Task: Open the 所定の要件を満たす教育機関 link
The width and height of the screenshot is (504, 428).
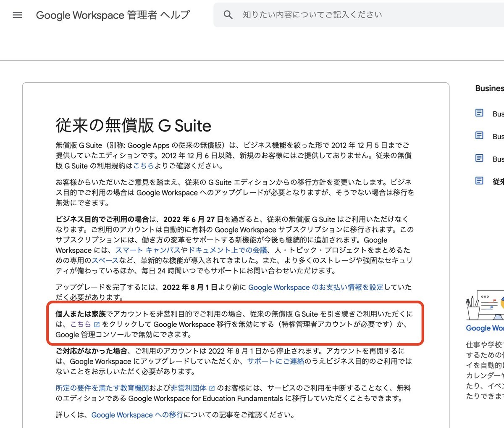Action: point(102,388)
